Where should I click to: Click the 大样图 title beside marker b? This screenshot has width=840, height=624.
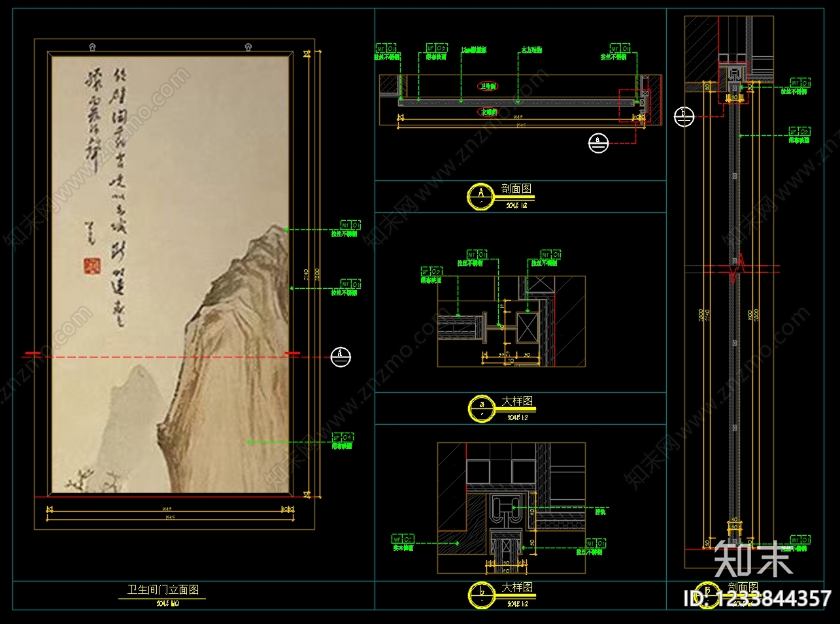tap(517, 587)
